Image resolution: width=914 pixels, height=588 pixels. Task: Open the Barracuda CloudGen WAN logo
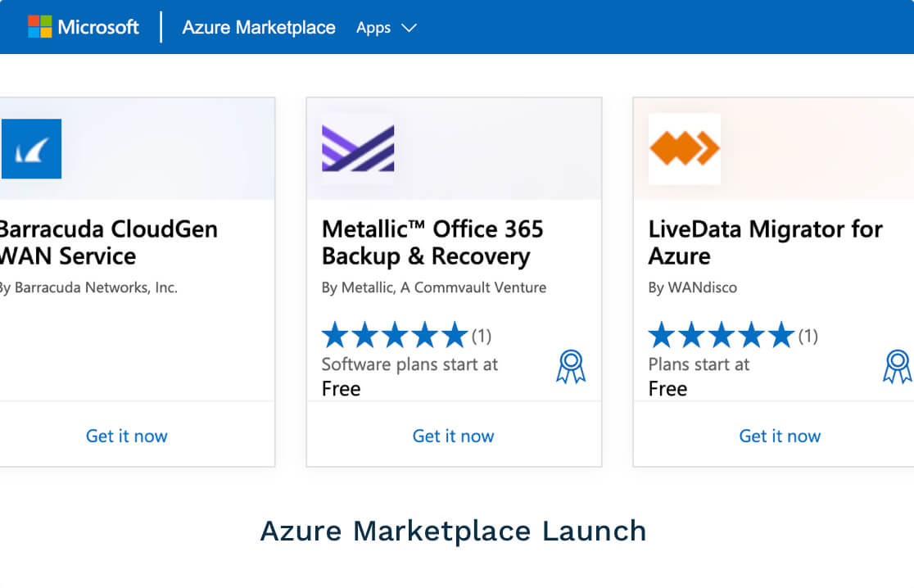tap(31, 148)
